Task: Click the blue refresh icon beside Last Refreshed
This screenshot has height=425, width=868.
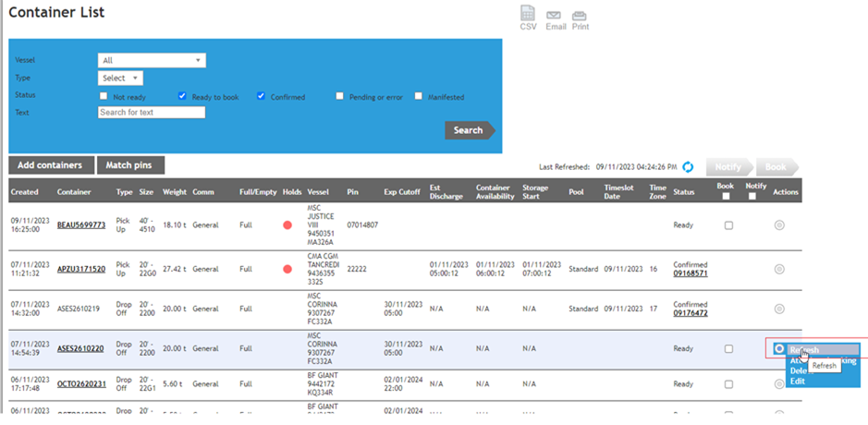Action: click(688, 166)
